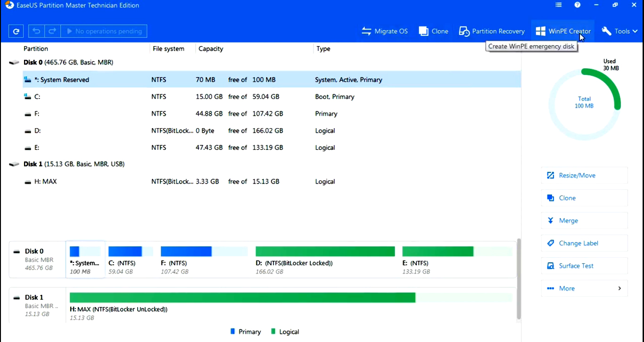Expand the Tools dropdown menu
Viewport: 644px width, 342px height.
coord(619,31)
